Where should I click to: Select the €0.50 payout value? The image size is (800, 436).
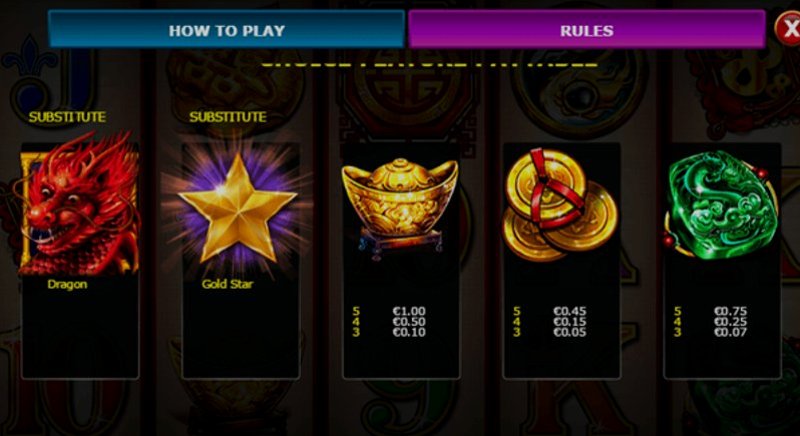coord(409,322)
